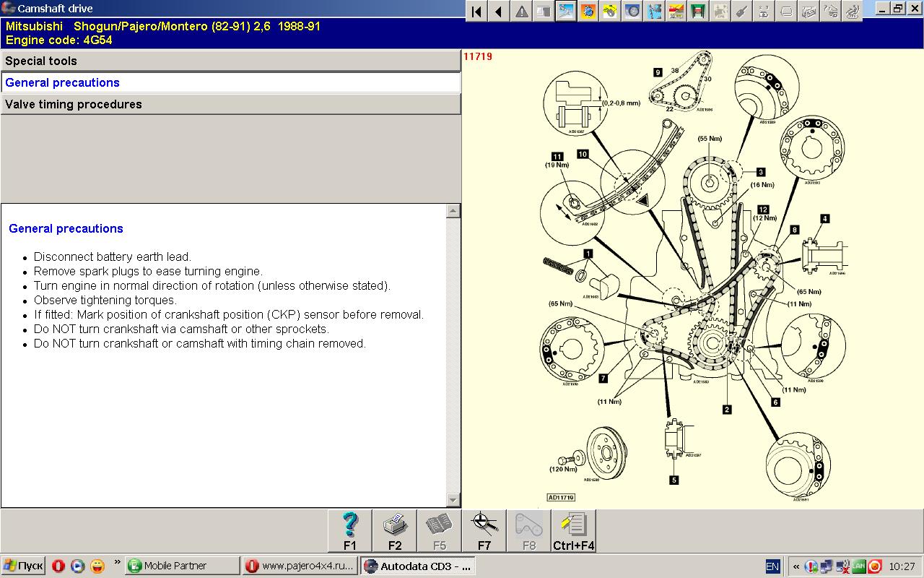The width and height of the screenshot is (924, 578).
Task: Switch to www.pajero4x4.ru Opera taskbar window
Action: (300, 566)
